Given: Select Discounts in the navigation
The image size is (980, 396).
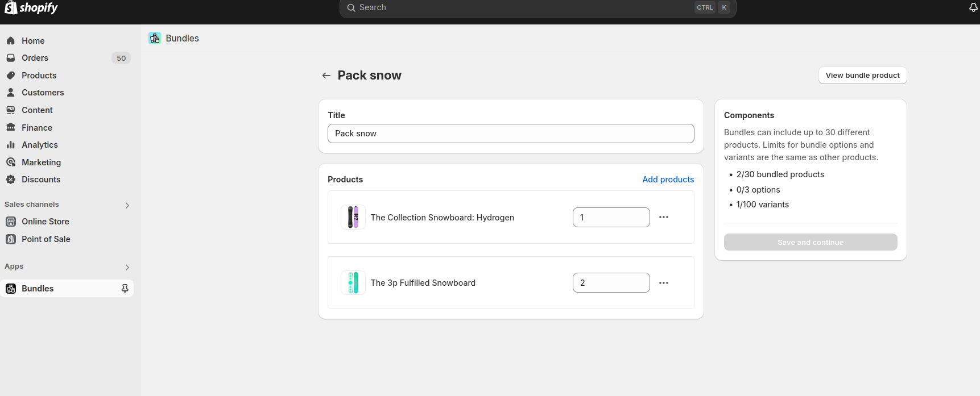Looking at the screenshot, I should (40, 180).
